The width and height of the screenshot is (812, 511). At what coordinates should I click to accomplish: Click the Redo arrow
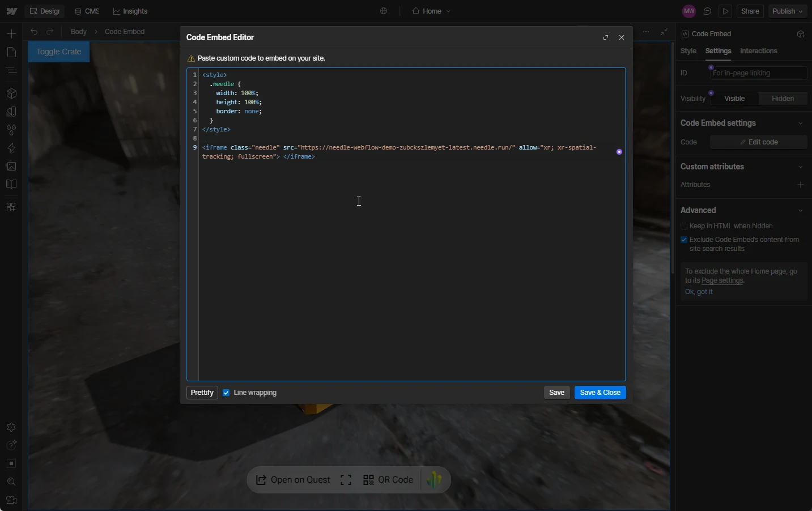coord(50,32)
